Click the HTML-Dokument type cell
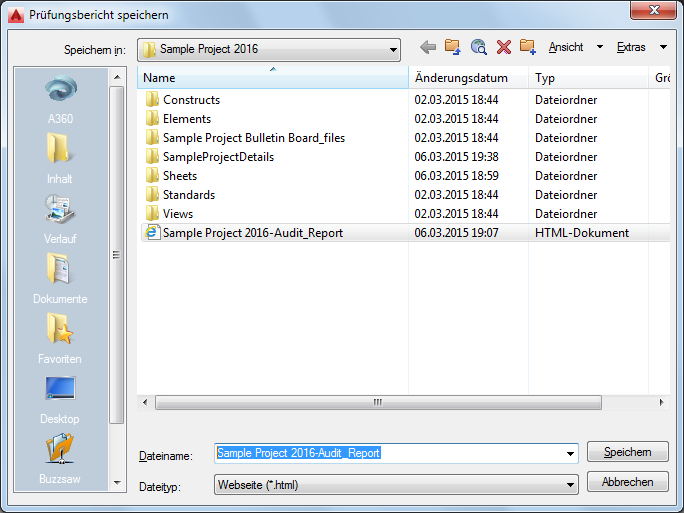The width and height of the screenshot is (684, 513). pyautogui.click(x=582, y=233)
